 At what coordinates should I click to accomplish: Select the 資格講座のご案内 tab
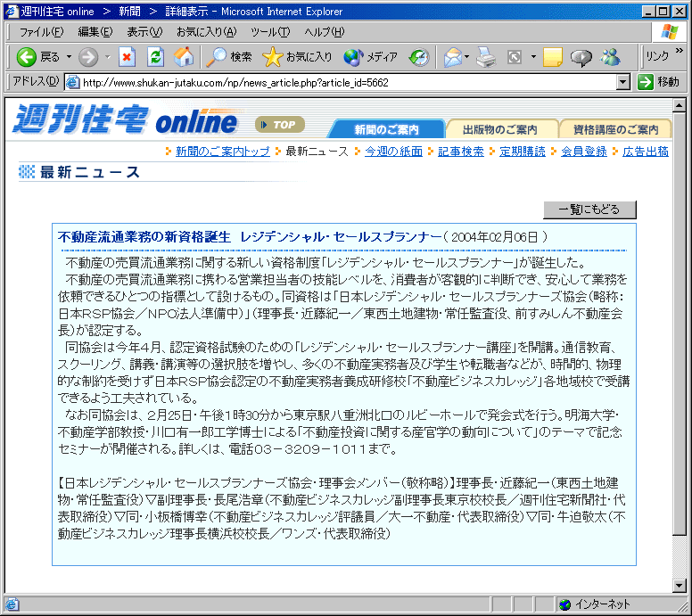point(615,129)
